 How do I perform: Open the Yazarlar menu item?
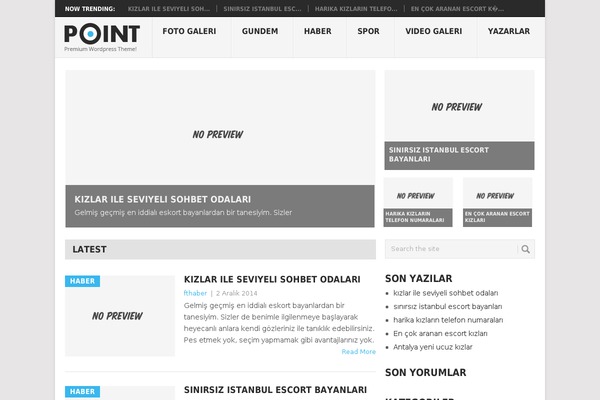pos(509,31)
